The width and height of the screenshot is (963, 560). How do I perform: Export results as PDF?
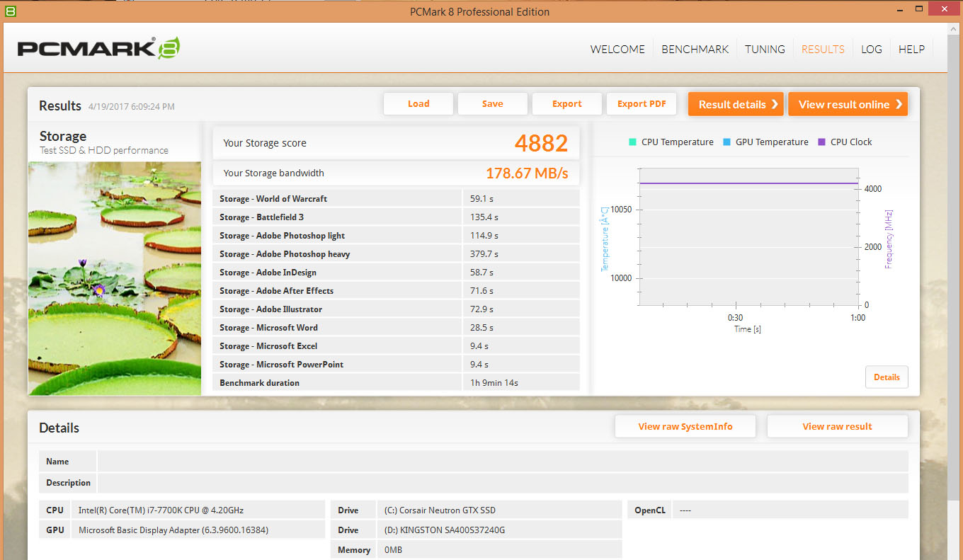[x=642, y=103]
